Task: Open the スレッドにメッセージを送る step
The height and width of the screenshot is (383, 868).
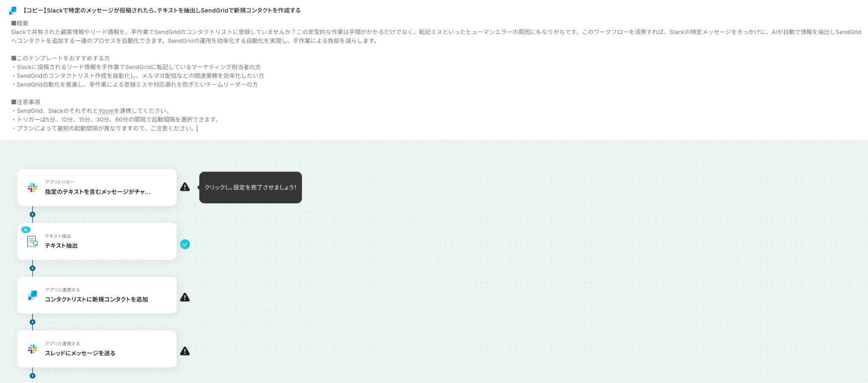Action: pos(97,349)
